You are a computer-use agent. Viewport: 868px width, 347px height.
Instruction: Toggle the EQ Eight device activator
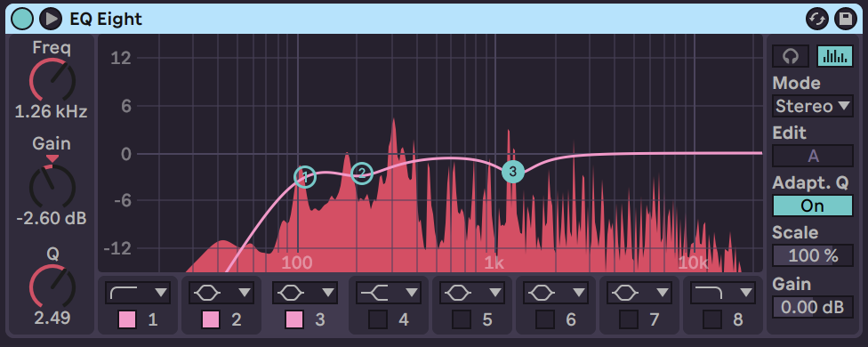22,19
